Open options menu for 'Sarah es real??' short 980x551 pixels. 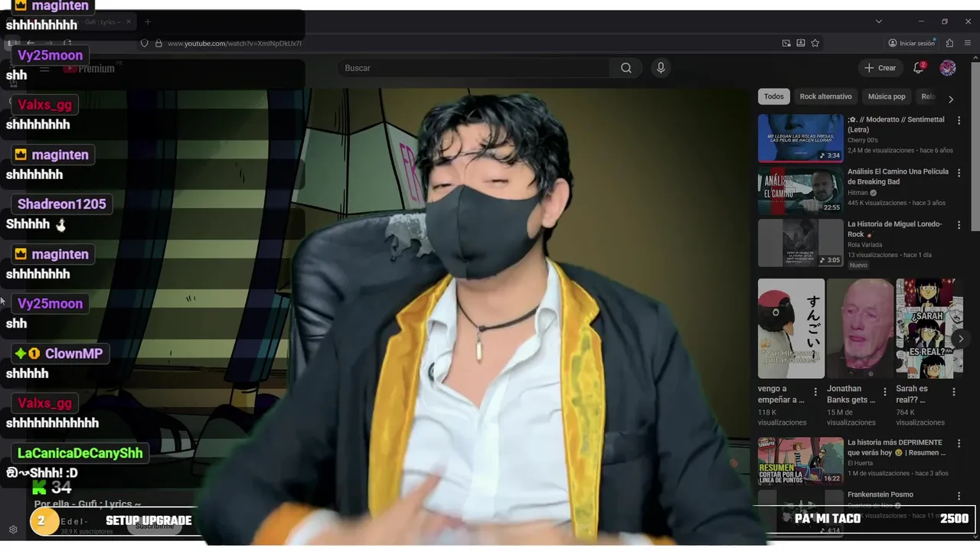tap(954, 392)
